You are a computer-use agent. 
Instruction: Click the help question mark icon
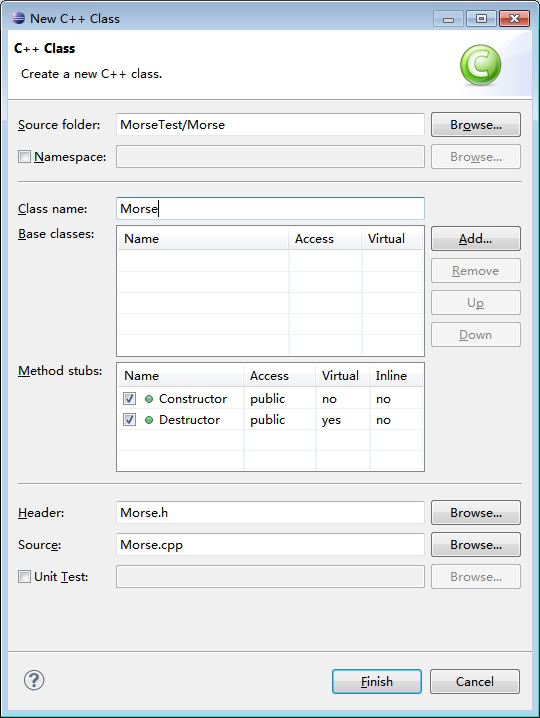pyautogui.click(x=34, y=680)
